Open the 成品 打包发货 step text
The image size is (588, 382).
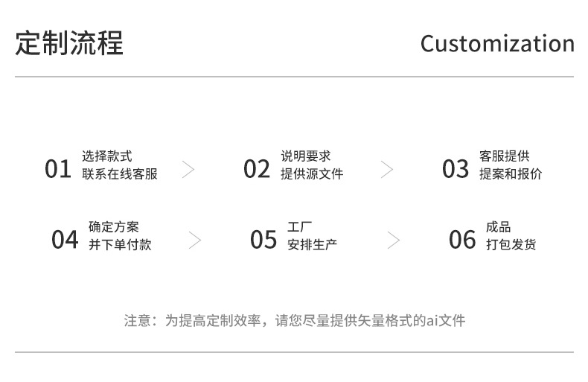(511, 235)
